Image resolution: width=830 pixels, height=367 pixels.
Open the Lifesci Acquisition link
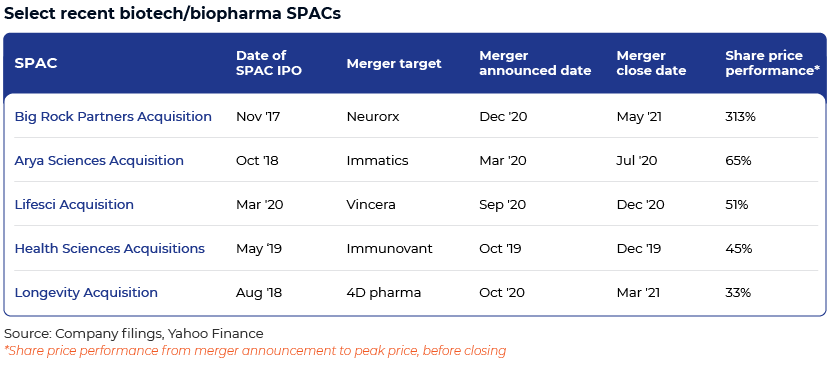click(x=74, y=204)
